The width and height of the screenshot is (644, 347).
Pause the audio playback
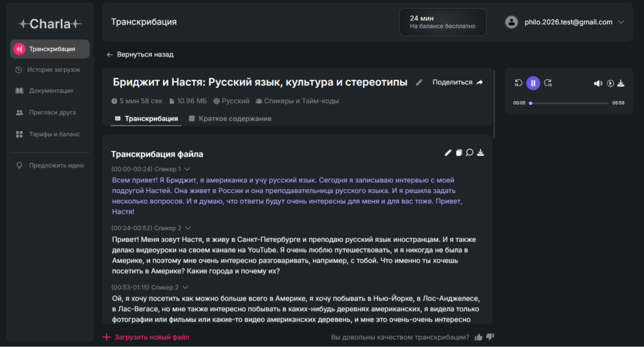point(533,83)
